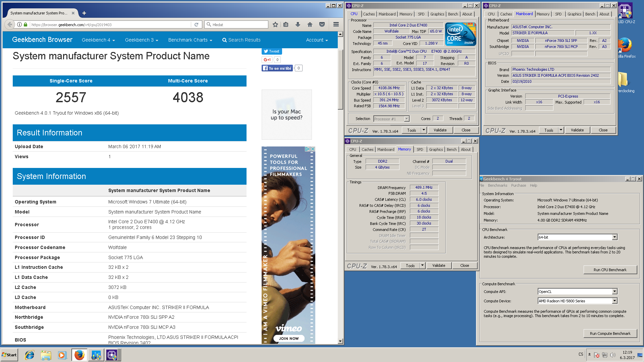Viewport: 644px width, 362px height.
Task: Open About tab in CPU-Z Memory window
Action: 466,149
